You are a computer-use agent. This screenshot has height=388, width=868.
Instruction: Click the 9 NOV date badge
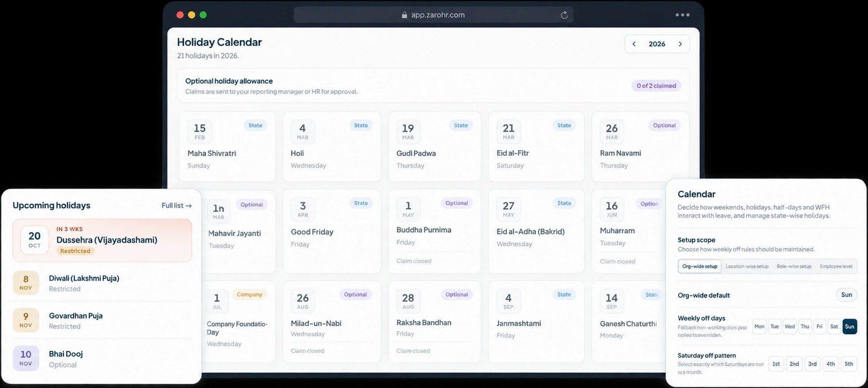(26, 321)
